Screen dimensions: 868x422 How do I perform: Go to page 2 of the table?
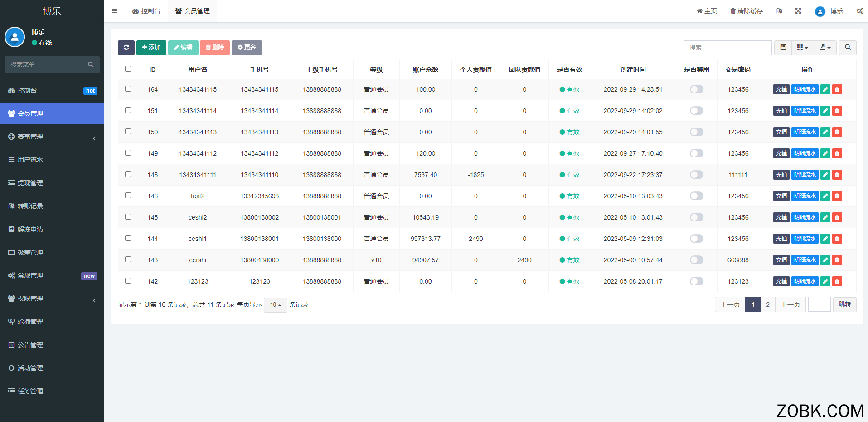[x=768, y=304]
